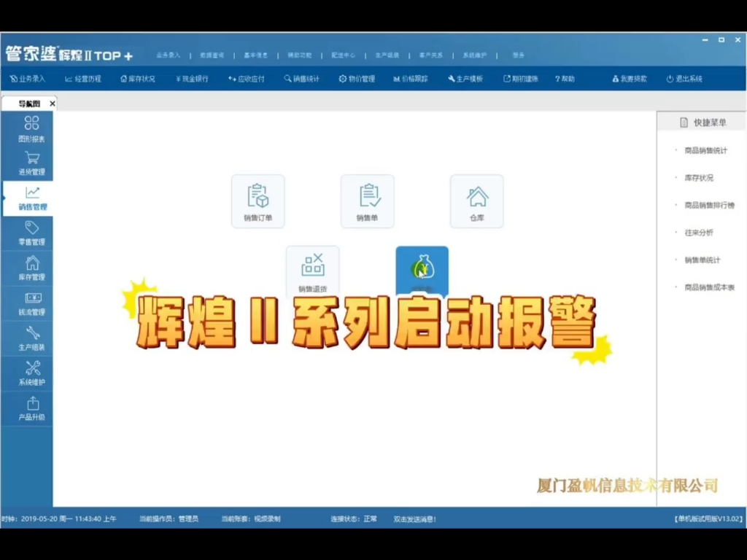
Task: Open 应收应付 from the toolbar
Action: point(247,79)
